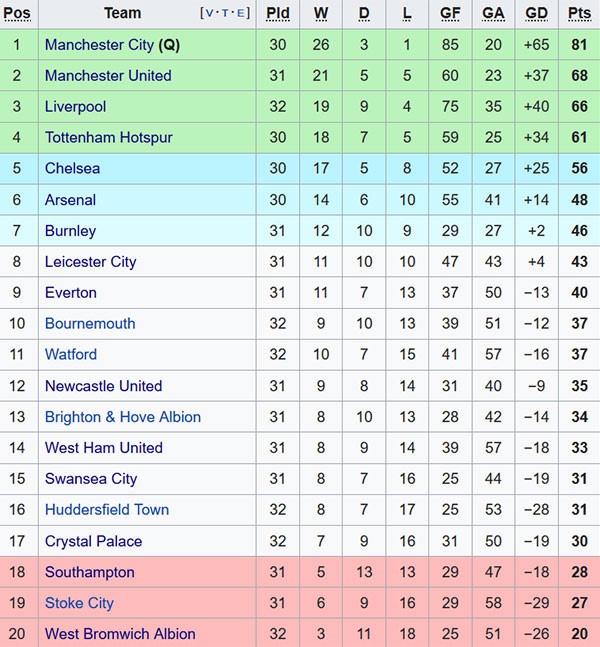Open the Manchester City team link
The width and height of the screenshot is (600, 647).
(x=99, y=45)
